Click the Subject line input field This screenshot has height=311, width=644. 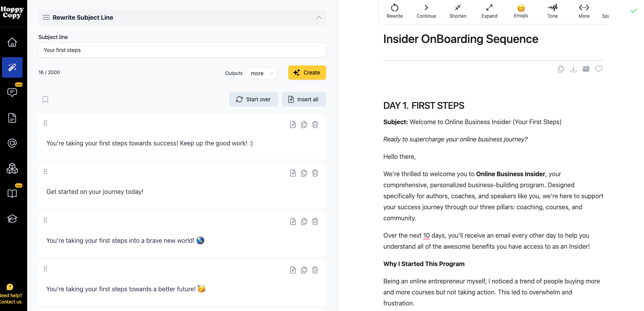tap(182, 50)
